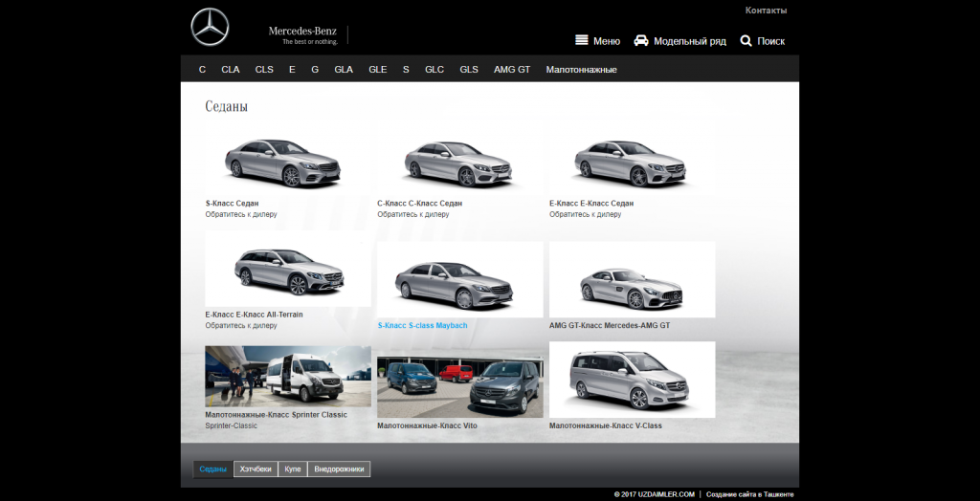Open the Меню label
The height and width of the screenshot is (501, 980).
606,41
